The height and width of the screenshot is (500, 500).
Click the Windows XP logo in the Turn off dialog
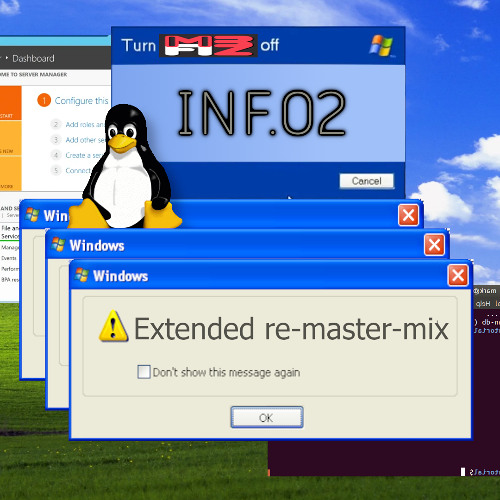(381, 45)
